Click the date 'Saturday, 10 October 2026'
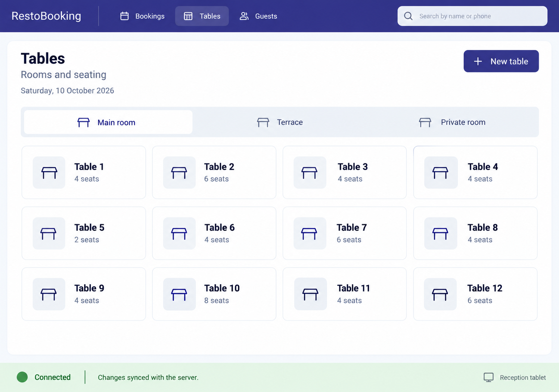Image resolution: width=559 pixels, height=392 pixels. click(67, 91)
